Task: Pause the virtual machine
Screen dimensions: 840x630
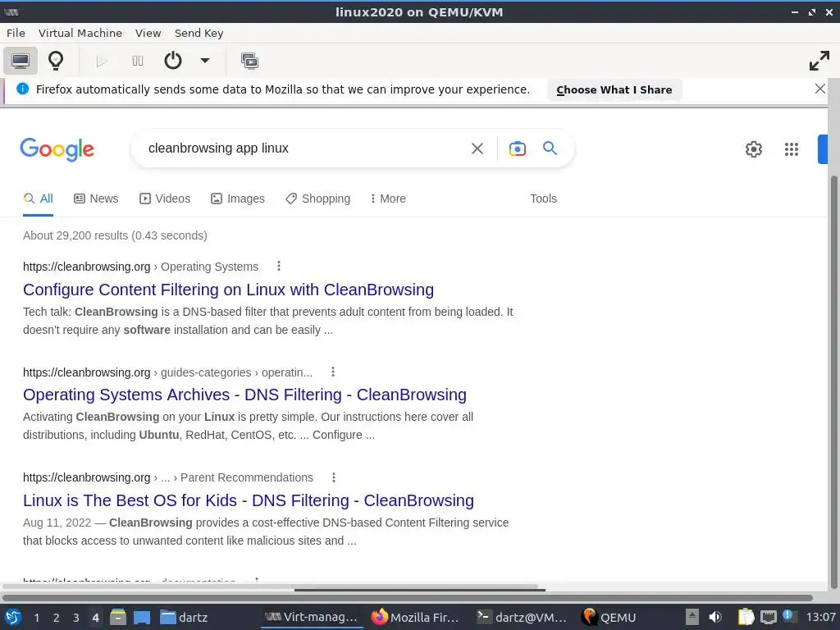Action: (138, 61)
